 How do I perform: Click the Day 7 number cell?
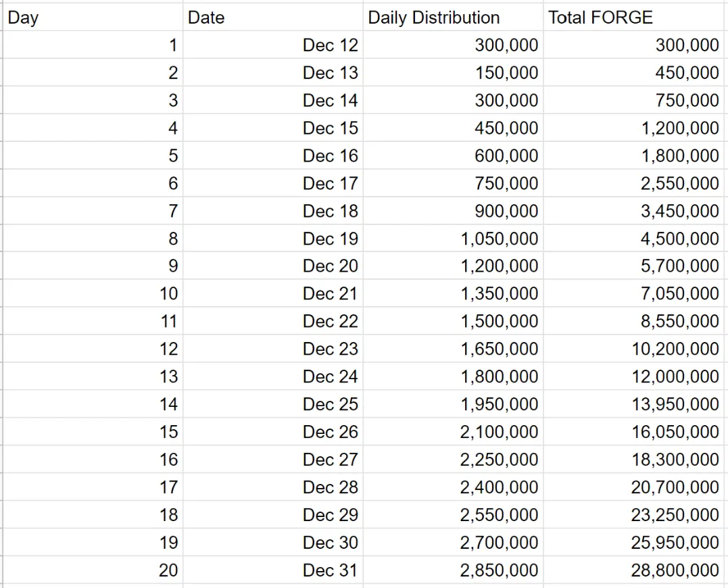point(93,211)
